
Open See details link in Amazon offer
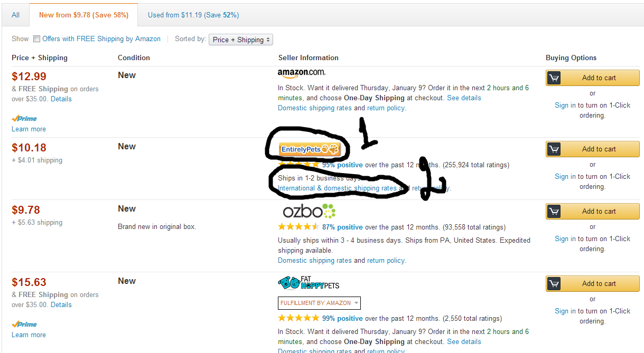(x=464, y=98)
